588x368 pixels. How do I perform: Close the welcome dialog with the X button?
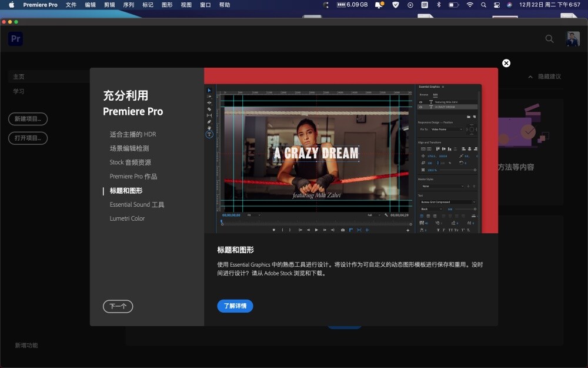506,63
